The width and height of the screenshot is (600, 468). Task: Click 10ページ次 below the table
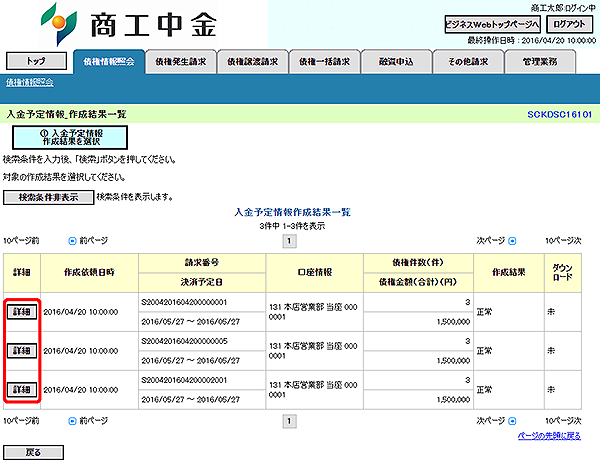(563, 421)
